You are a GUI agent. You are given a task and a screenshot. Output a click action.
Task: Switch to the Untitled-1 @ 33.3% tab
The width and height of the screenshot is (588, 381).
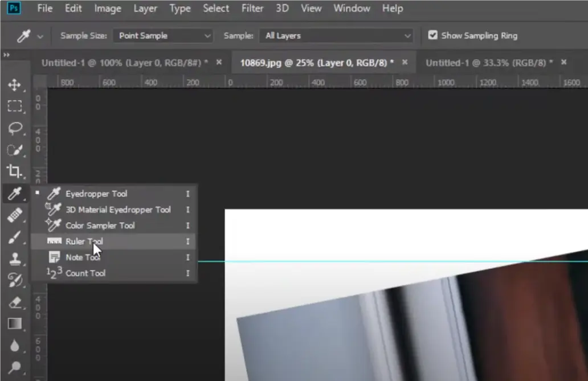pyautogui.click(x=489, y=63)
